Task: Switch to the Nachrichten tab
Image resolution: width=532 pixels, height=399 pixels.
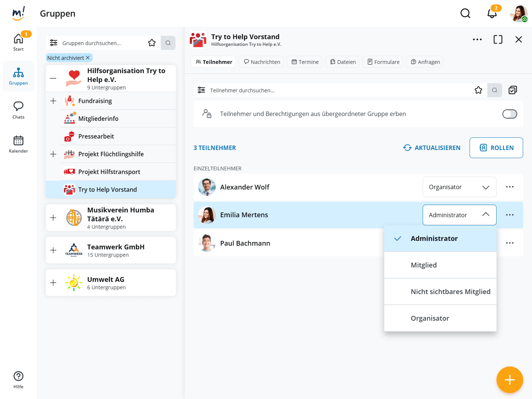Action: click(x=261, y=62)
